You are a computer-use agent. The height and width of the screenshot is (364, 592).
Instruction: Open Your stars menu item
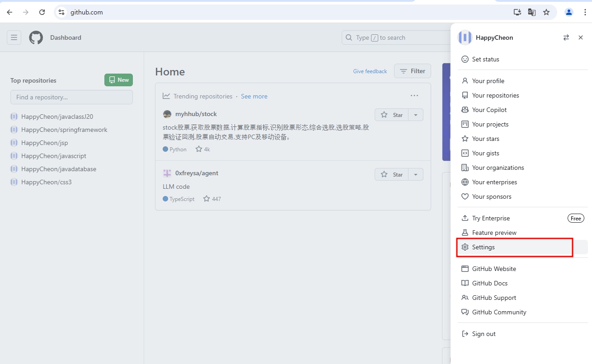523,139
